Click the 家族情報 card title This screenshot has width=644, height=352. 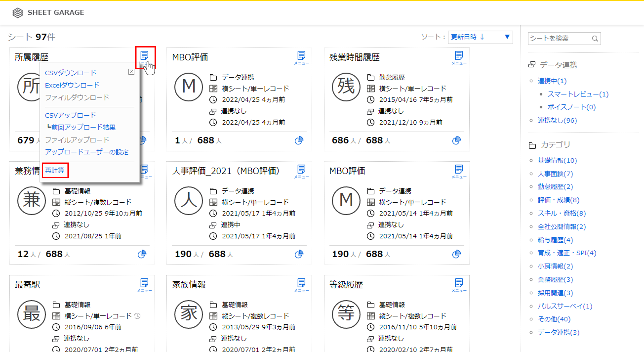pos(189,284)
